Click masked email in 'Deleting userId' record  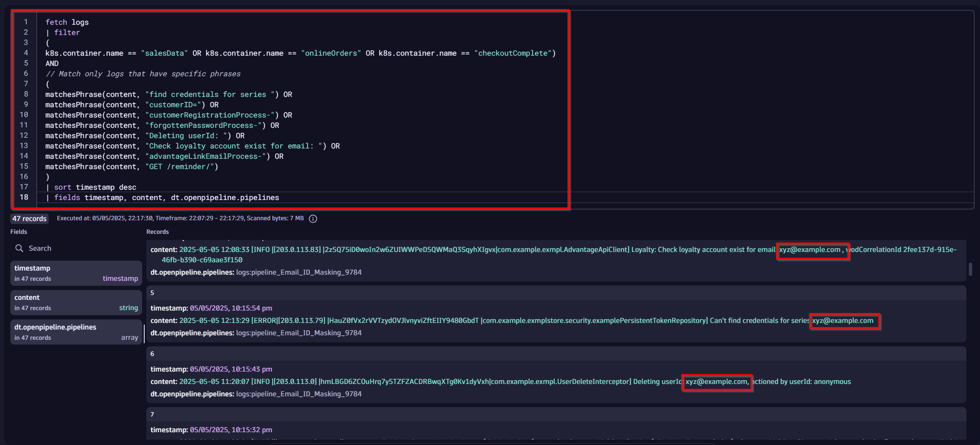pyautogui.click(x=716, y=382)
